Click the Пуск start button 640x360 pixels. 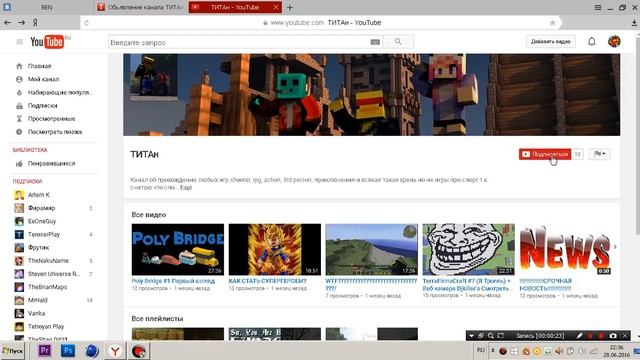[x=13, y=351]
